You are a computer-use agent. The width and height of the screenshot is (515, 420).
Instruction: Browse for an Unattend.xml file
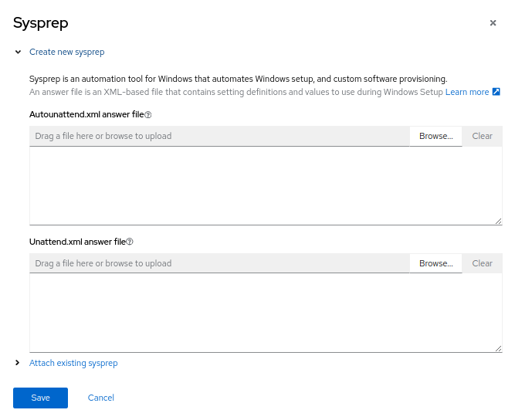435,263
